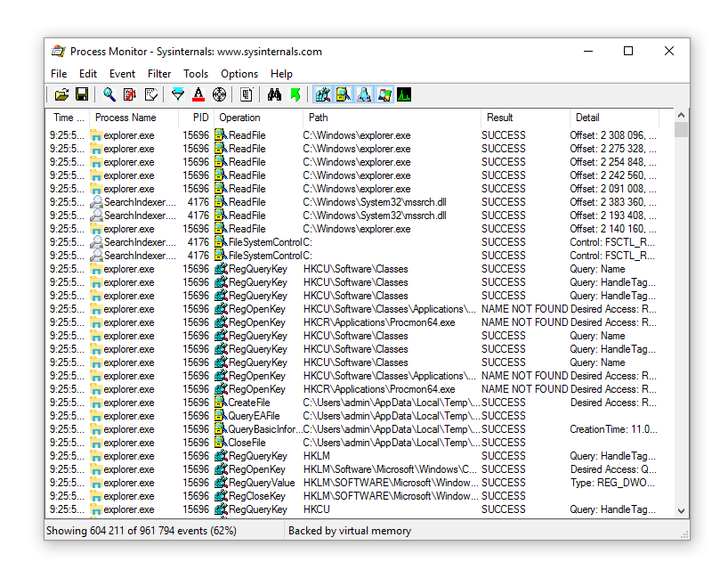Viewport: 728px width, 578px height.
Task: Open the Highlight settings icon
Action: click(198, 95)
